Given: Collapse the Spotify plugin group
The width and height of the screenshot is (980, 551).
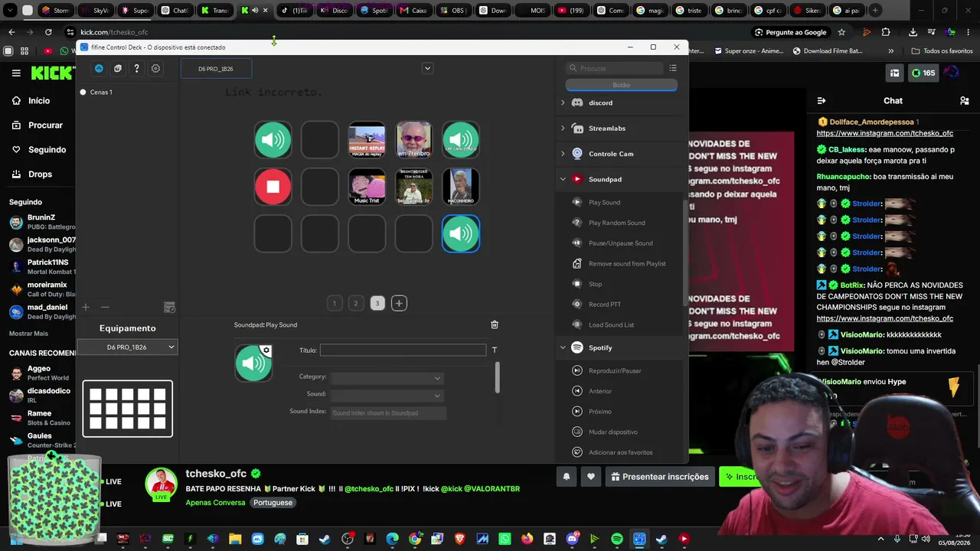Looking at the screenshot, I should [563, 347].
